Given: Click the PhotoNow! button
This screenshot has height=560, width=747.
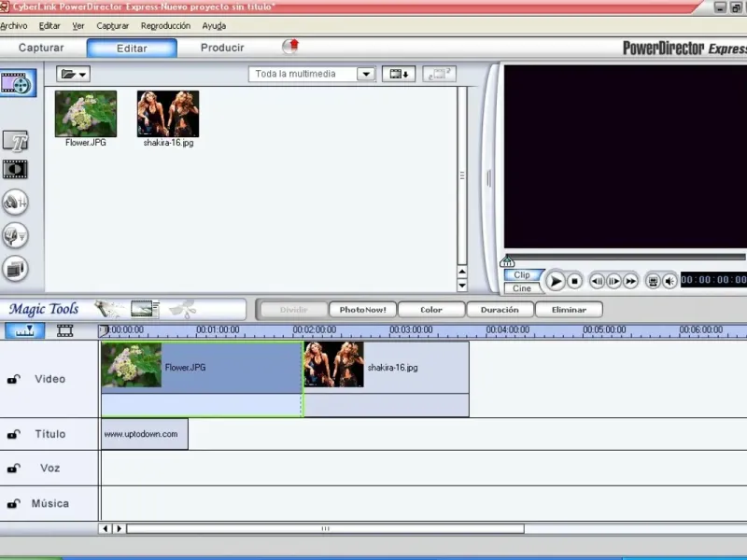Looking at the screenshot, I should click(363, 310).
